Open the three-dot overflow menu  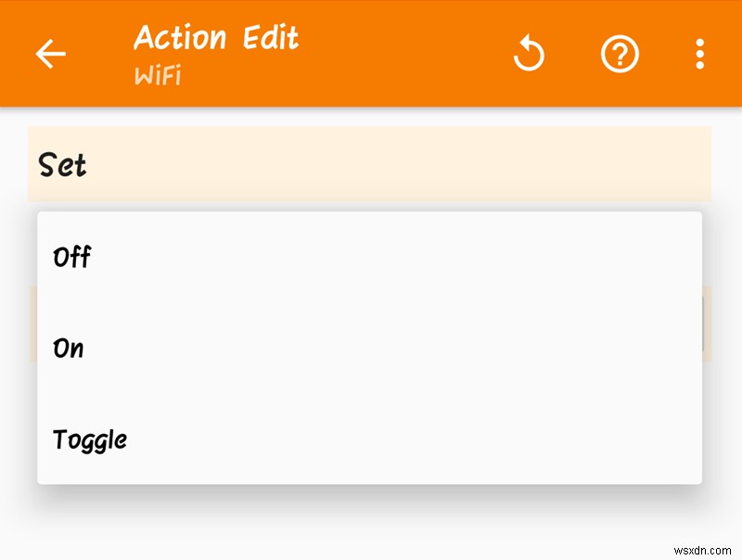coord(700,56)
